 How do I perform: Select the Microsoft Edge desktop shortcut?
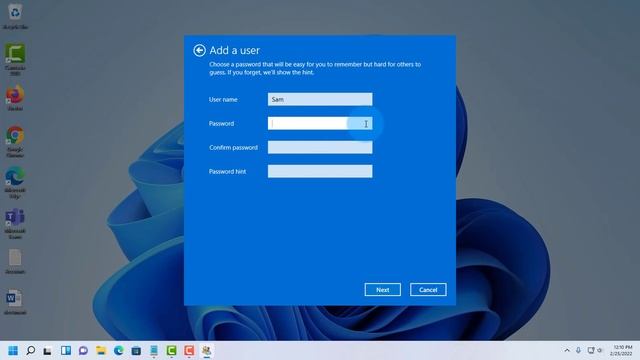click(15, 182)
